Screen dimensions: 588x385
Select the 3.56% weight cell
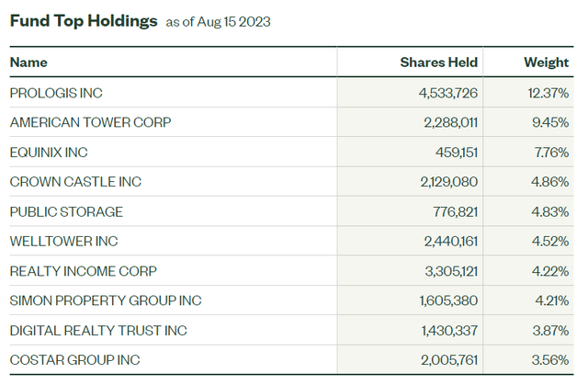549,360
